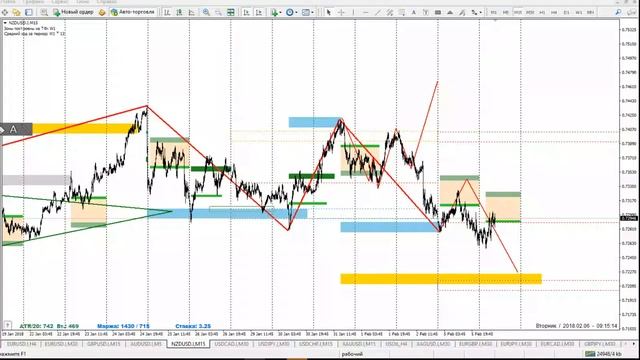Open the templates dropdown
The image size is (640, 360).
click(x=307, y=12)
